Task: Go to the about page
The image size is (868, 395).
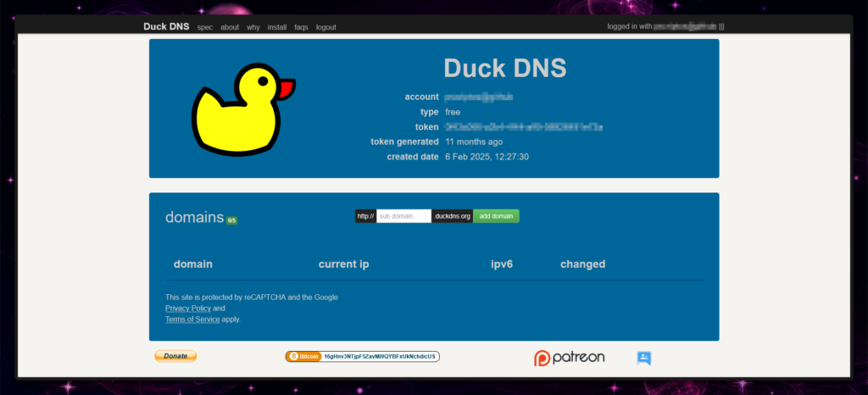Action: 230,27
